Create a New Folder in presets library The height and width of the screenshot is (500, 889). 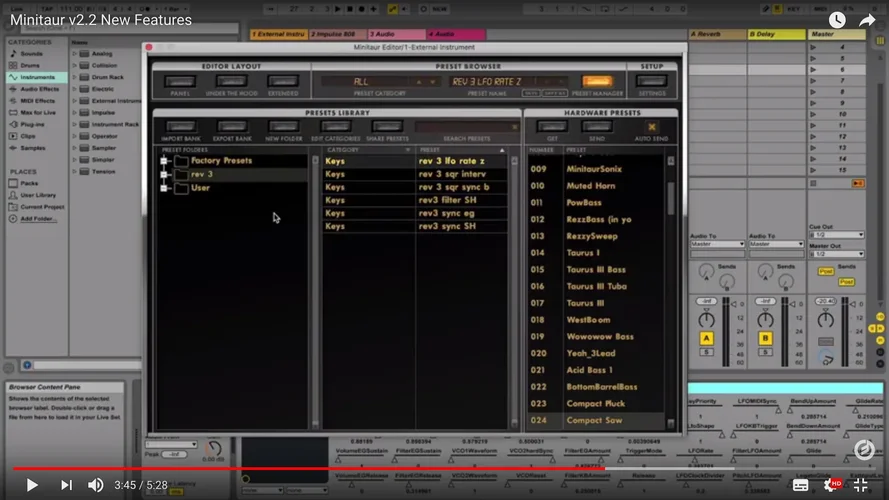pyautogui.click(x=283, y=126)
